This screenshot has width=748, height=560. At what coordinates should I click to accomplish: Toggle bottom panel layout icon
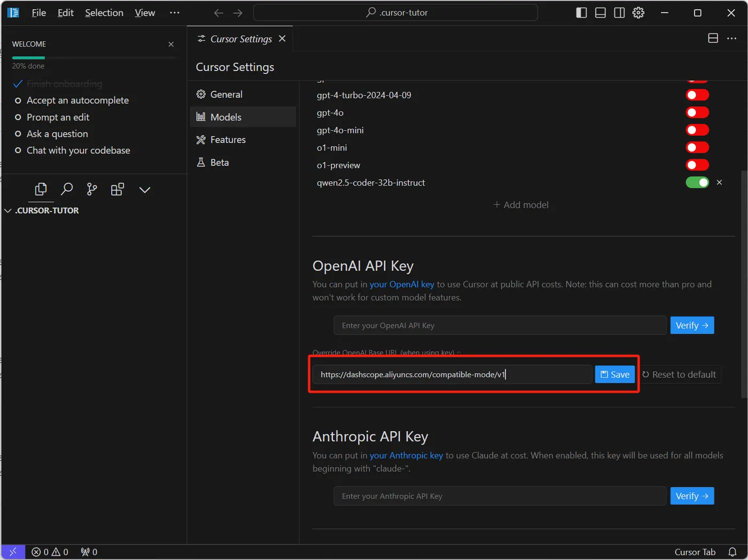(601, 13)
